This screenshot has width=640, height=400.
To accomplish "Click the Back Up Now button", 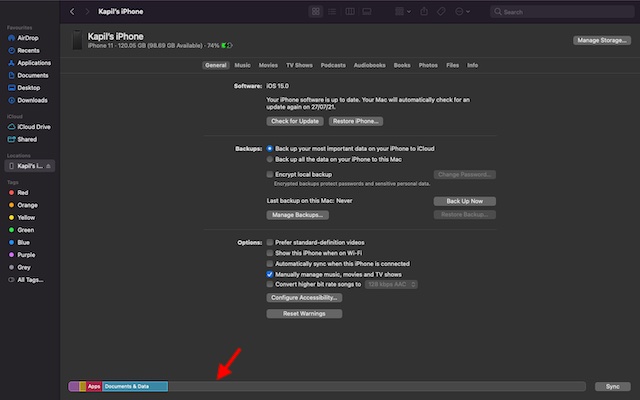I will click(464, 201).
